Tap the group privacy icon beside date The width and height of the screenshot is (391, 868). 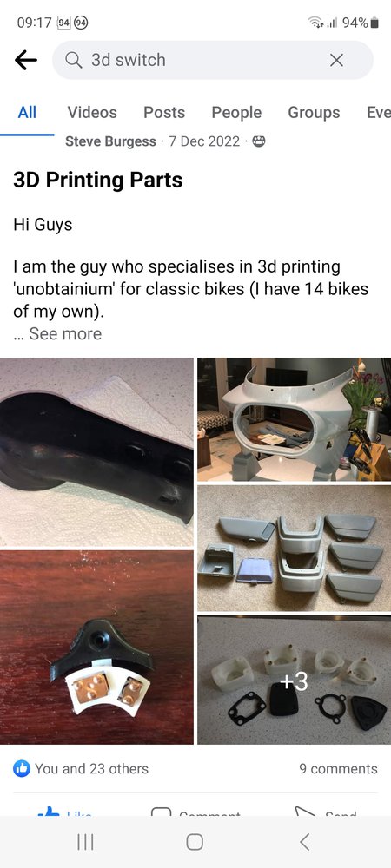259,141
